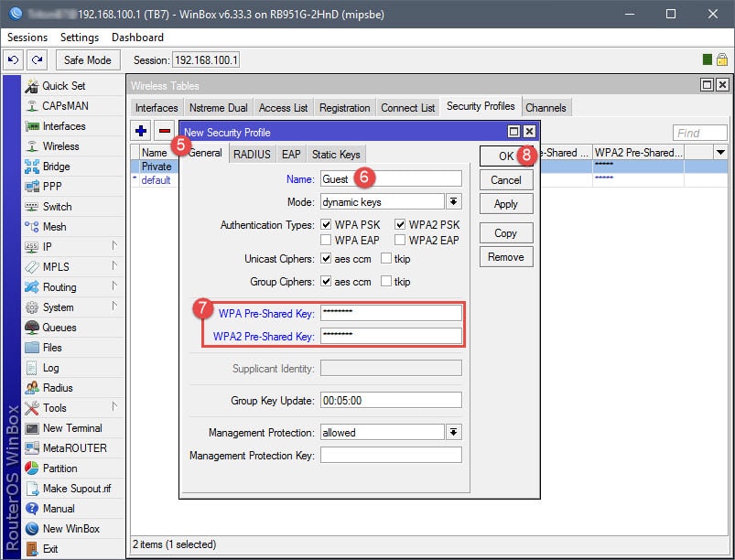Expand the Routing submenu arrow
Screen dimensions: 735x560
114,285
